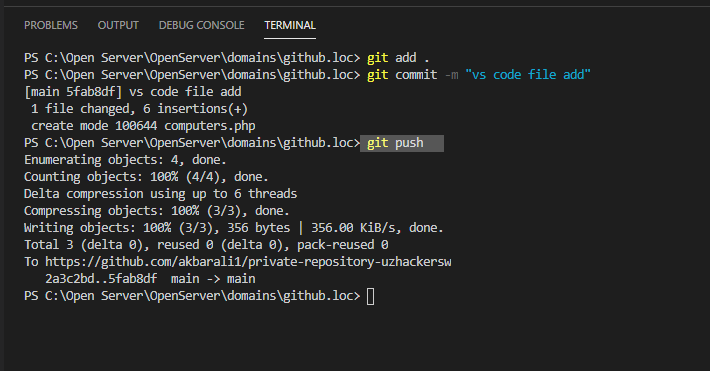
Task: Click the Compressing objects output line
Action: point(157,211)
